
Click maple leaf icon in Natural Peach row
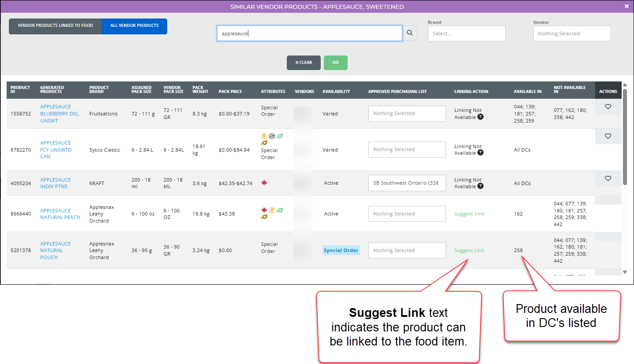[264, 210]
